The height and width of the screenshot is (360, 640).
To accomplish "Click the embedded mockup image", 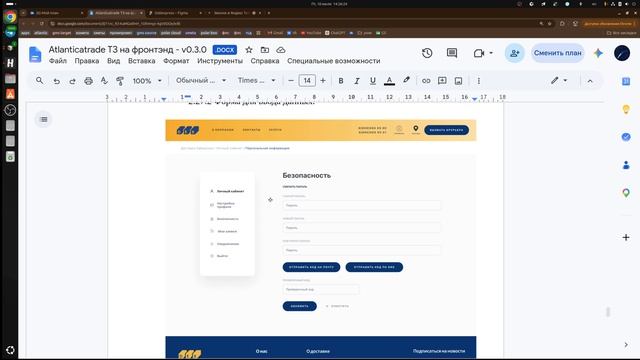I will [321, 239].
